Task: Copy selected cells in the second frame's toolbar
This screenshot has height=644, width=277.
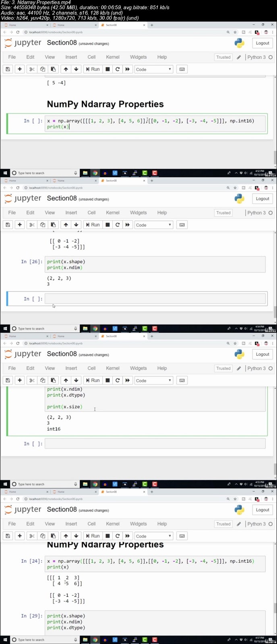Action: click(43, 225)
